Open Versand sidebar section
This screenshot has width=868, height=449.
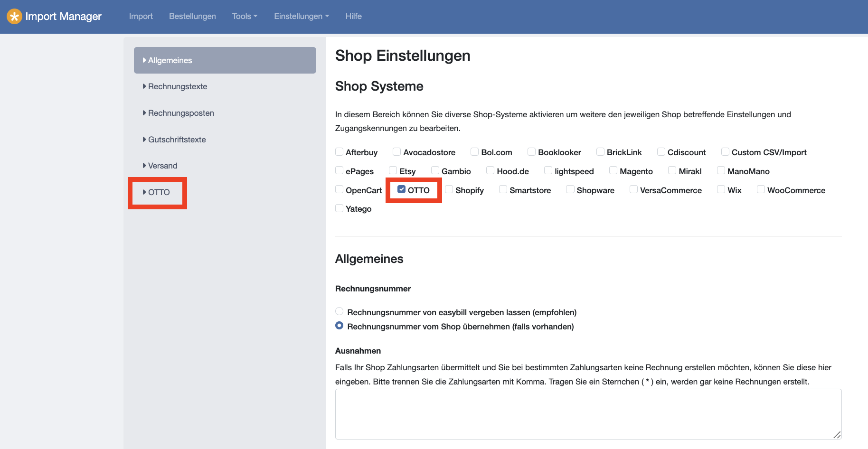[x=225, y=166]
